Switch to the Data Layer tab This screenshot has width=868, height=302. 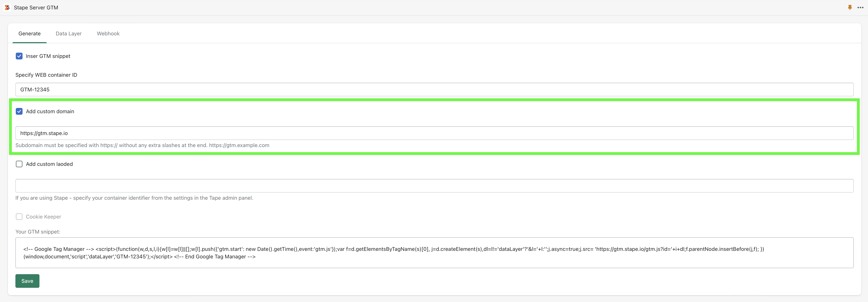coord(69,33)
